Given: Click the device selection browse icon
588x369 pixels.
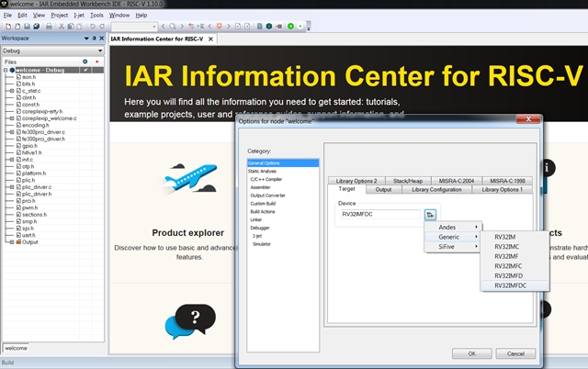Looking at the screenshot, I should (x=430, y=214).
